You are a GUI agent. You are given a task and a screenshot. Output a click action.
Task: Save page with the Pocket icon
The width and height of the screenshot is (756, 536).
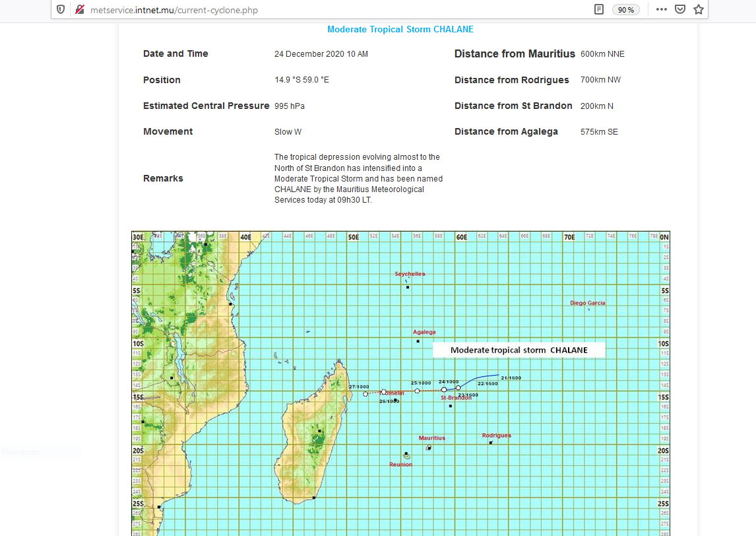(x=679, y=9)
